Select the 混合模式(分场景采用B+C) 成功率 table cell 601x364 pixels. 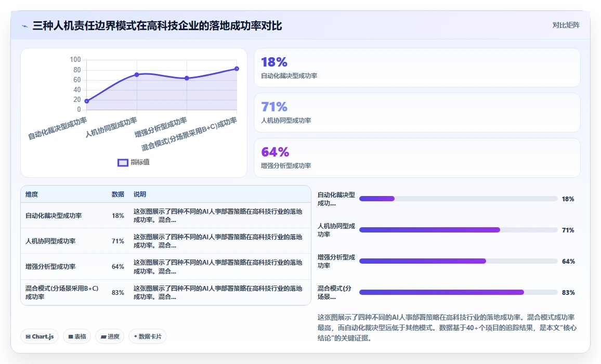[x=62, y=292]
